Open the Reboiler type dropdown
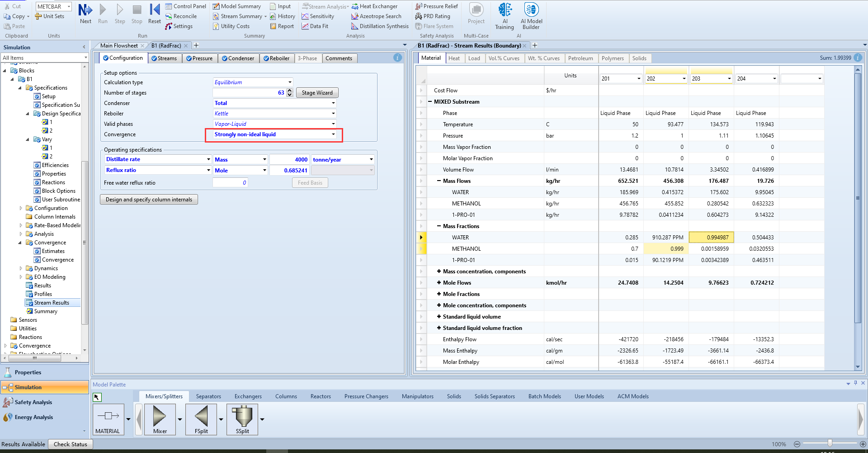This screenshot has height=453, width=868. point(333,114)
